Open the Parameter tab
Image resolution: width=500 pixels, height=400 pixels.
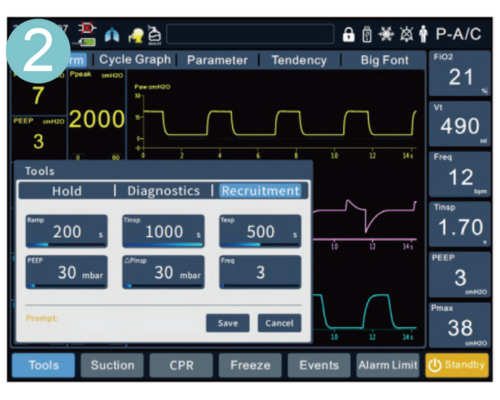click(x=217, y=60)
